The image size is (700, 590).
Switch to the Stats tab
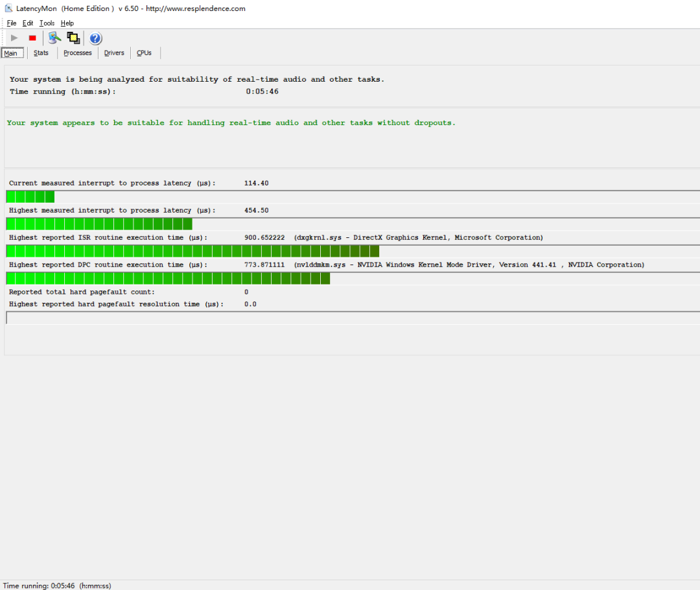click(x=41, y=53)
